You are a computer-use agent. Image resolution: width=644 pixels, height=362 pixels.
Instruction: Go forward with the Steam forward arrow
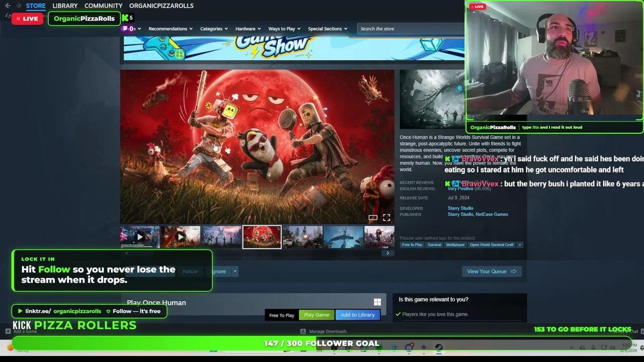click(18, 6)
